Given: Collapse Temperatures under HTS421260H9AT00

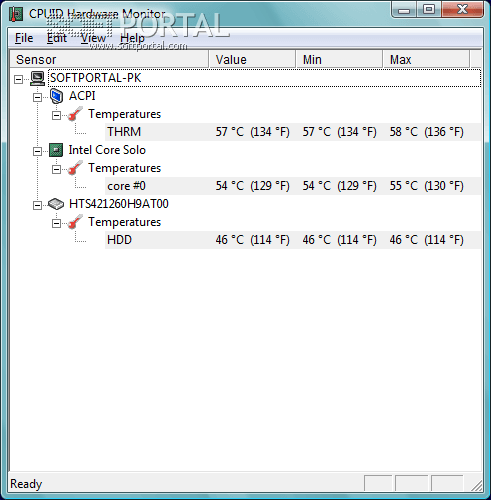Looking at the screenshot, I should click(x=56, y=223).
